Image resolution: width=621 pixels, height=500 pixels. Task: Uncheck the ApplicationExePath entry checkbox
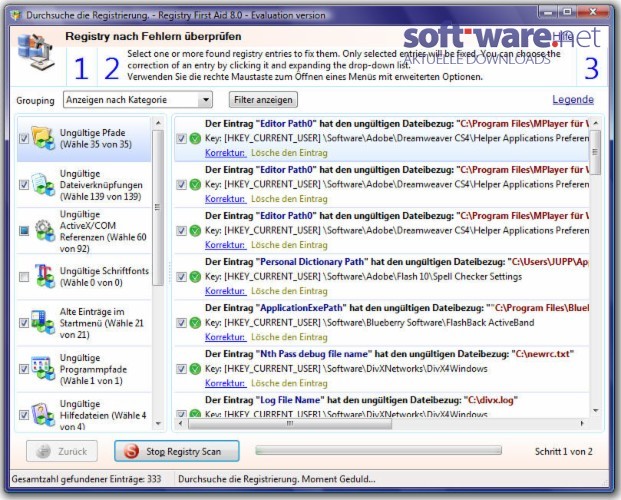coord(181,323)
